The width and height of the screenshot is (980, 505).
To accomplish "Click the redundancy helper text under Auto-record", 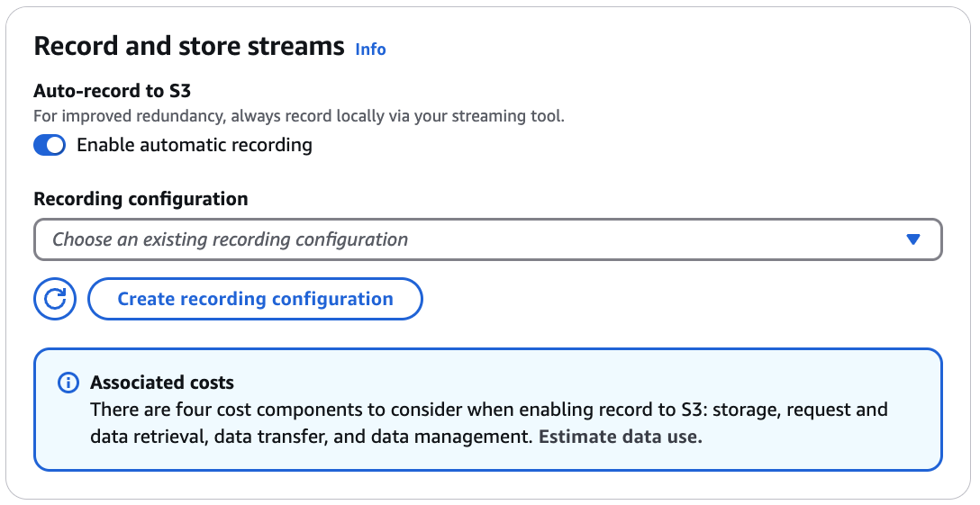I will [299, 116].
